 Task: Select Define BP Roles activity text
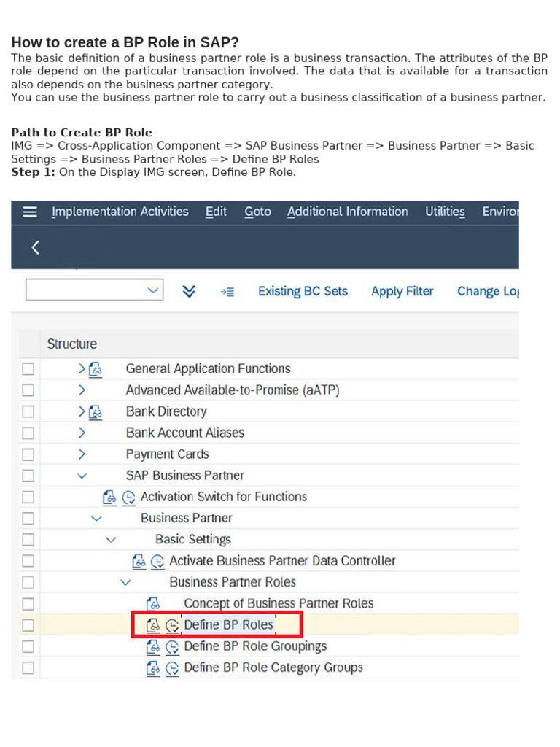[228, 625]
